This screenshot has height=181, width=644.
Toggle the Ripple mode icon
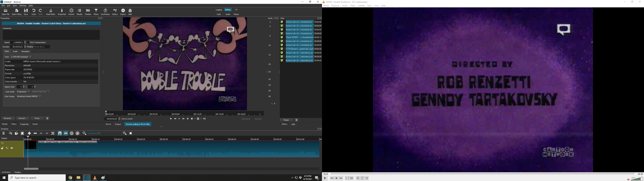[x=72, y=133]
